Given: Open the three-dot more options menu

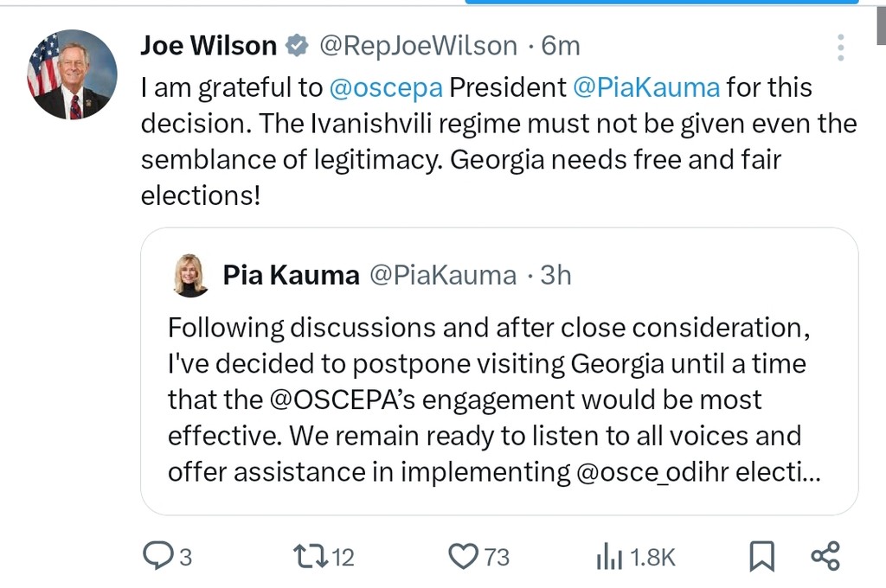Looking at the screenshot, I should (840, 48).
